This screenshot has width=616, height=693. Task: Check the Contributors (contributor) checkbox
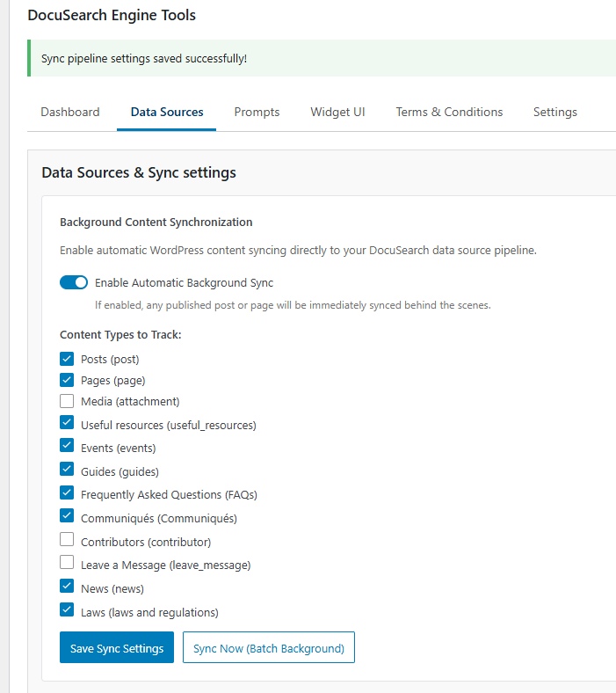pyautogui.click(x=67, y=539)
